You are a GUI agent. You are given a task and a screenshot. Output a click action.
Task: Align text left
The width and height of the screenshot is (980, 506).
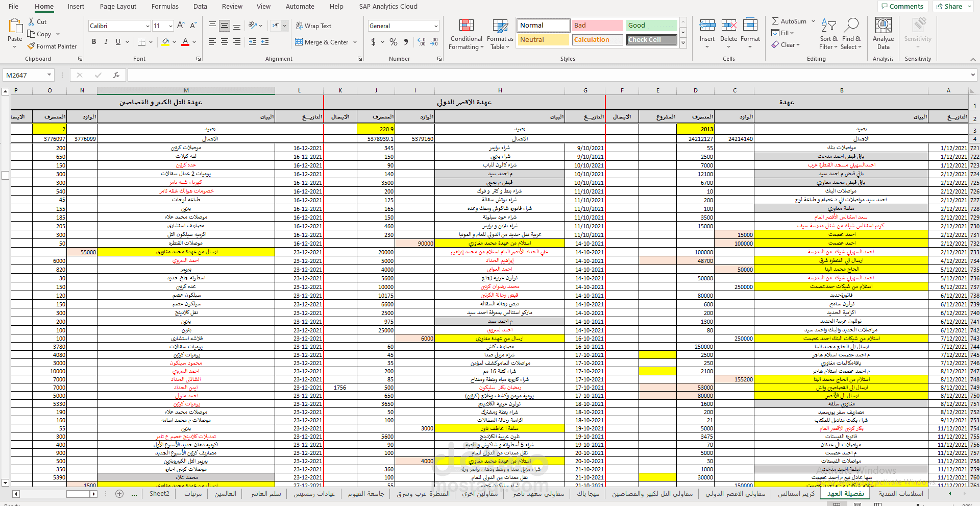pos(212,42)
